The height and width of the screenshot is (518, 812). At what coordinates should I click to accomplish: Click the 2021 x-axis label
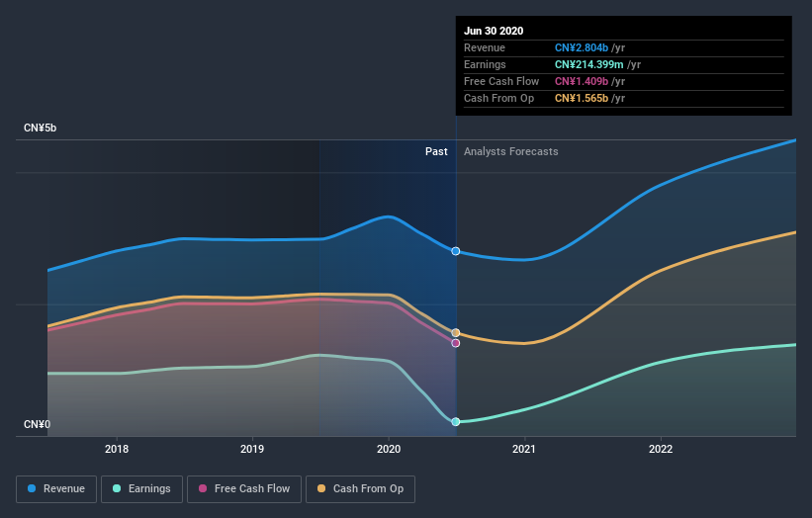click(524, 449)
